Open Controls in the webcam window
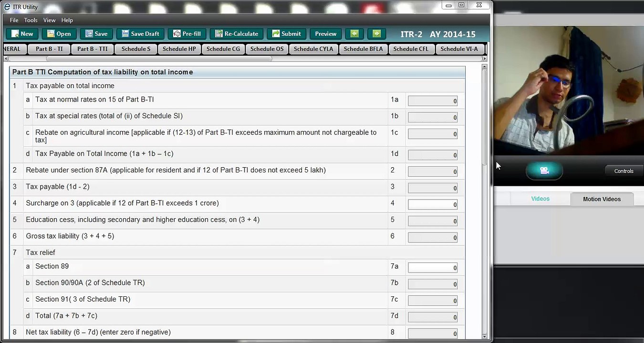Image resolution: width=644 pixels, height=343 pixels. (624, 171)
